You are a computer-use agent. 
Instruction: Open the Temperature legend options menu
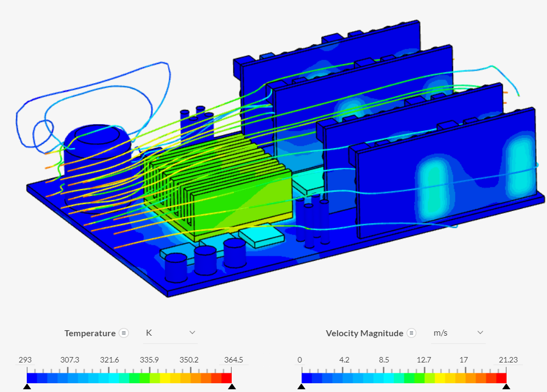click(124, 333)
